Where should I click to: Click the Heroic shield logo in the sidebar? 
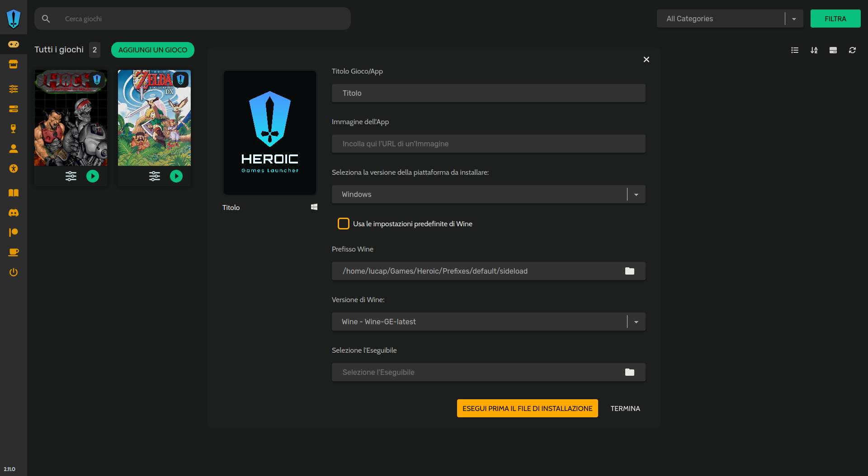point(14,19)
